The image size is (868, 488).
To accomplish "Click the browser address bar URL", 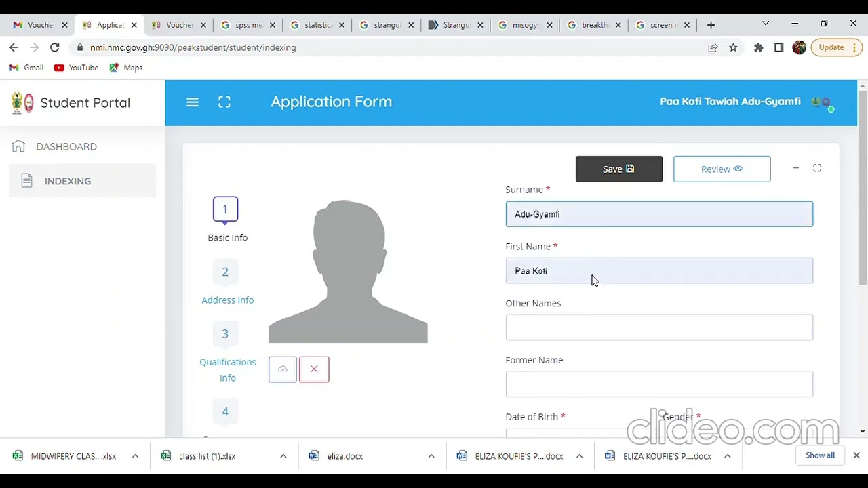I will pyautogui.click(x=193, y=47).
